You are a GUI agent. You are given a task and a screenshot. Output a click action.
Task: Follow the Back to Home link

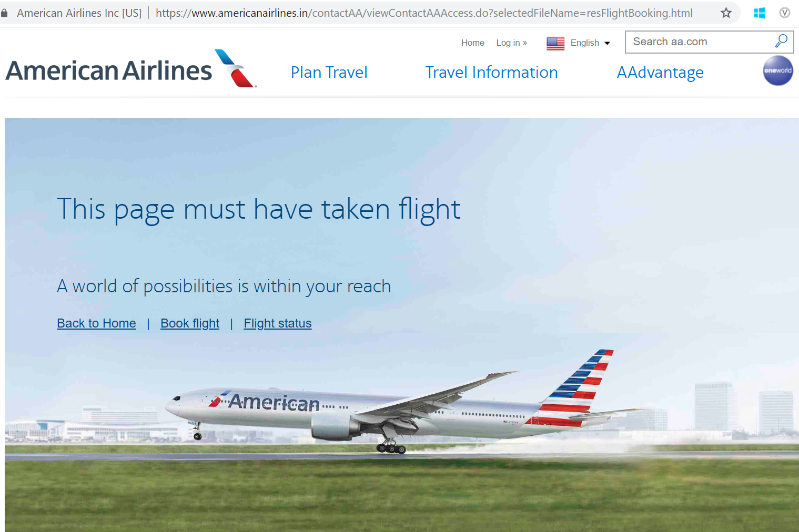pyautogui.click(x=96, y=323)
